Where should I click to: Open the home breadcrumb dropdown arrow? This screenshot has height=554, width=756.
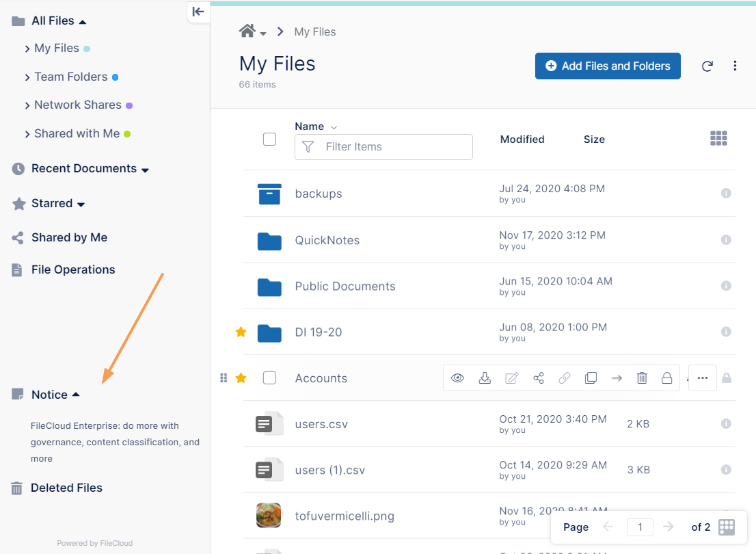click(263, 34)
